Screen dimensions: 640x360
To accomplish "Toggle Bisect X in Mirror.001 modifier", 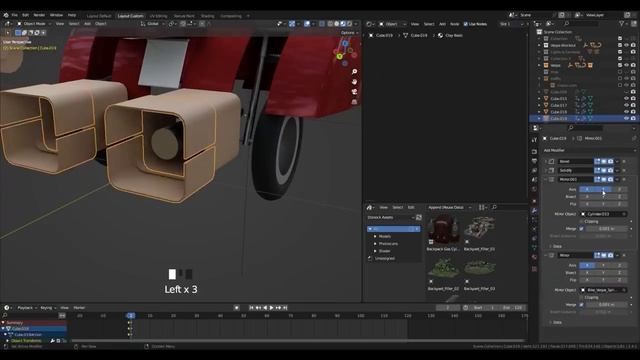I will click(587, 196).
